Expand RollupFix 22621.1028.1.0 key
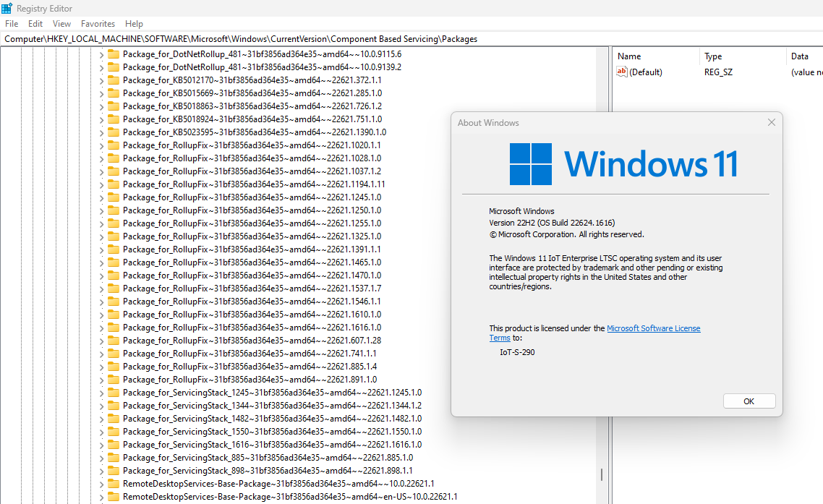Image resolution: width=823 pixels, height=504 pixels. [x=101, y=158]
